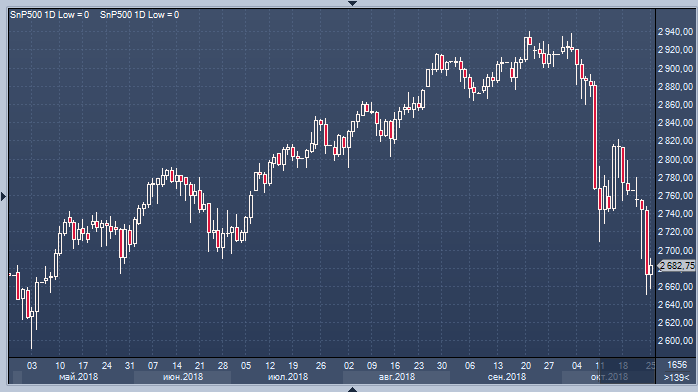Click the 2 800,00 price label
This screenshot has width=698, height=392.
click(x=675, y=159)
